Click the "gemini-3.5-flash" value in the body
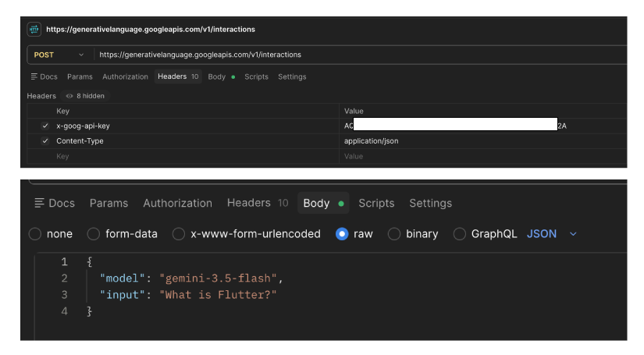Screen dimensions: 644x355 [x=218, y=279]
